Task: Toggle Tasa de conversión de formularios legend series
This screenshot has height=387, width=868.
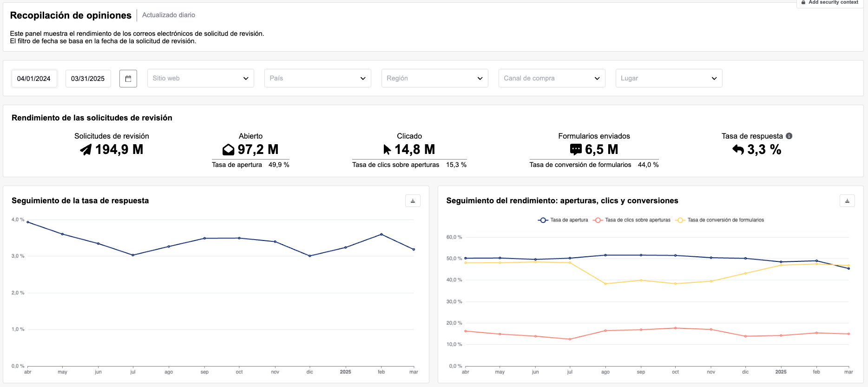Action: tap(720, 220)
